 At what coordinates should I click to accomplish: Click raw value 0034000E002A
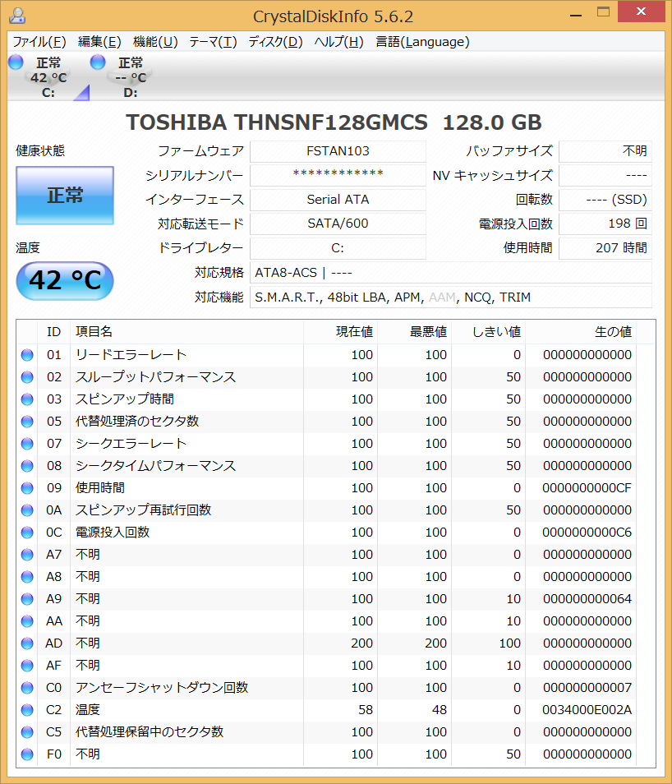coord(587,710)
